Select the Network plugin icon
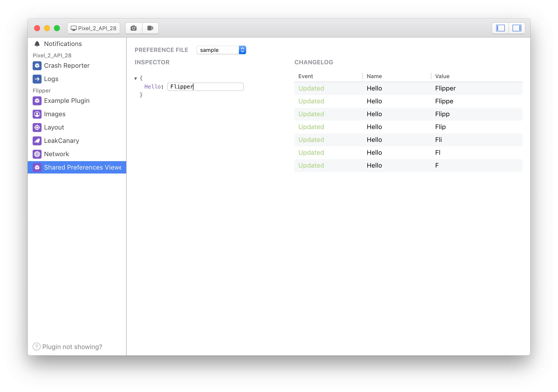The width and height of the screenshot is (558, 392). (37, 154)
